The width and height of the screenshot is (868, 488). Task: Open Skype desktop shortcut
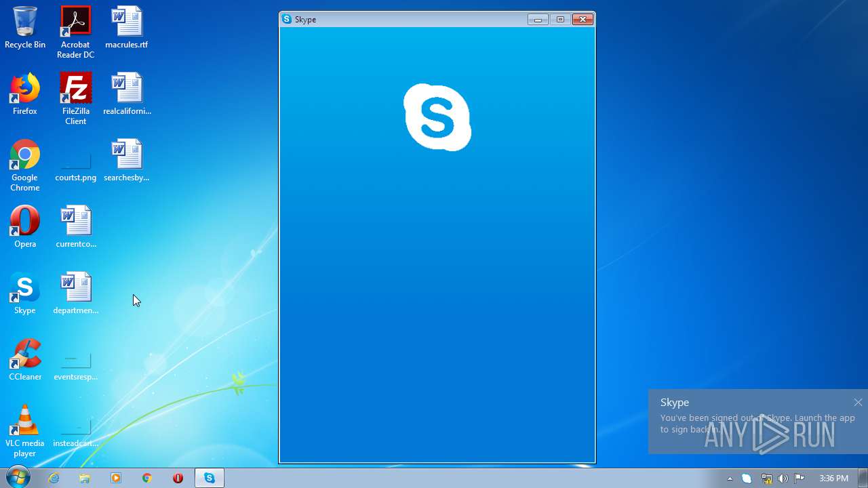tap(24, 293)
